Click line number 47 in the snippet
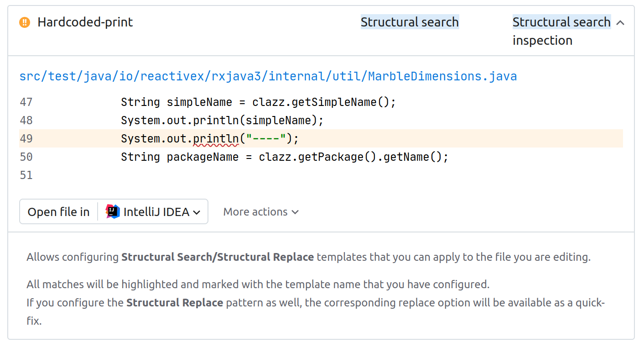Viewport: 644px width, 348px height. pos(26,102)
